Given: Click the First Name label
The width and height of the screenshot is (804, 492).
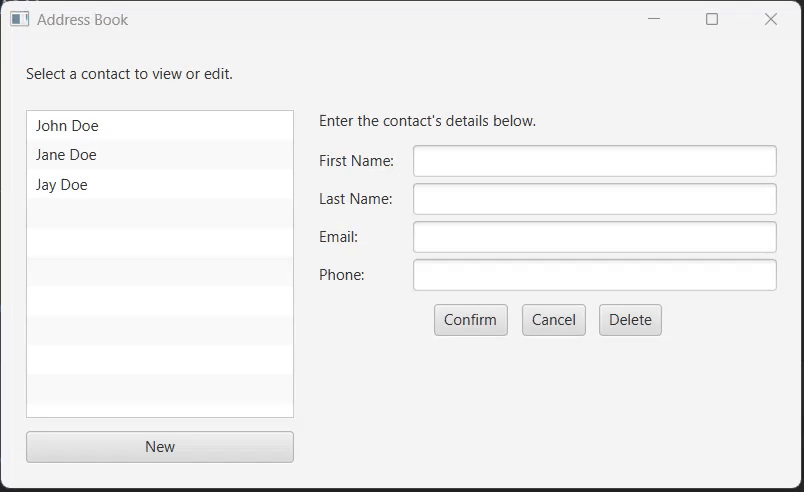Looking at the screenshot, I should 356,161.
